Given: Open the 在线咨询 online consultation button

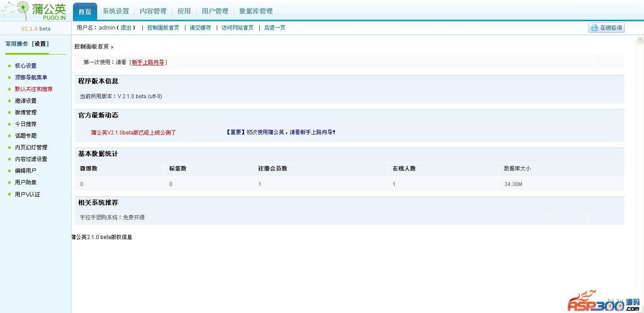Looking at the screenshot, I should [606, 28].
